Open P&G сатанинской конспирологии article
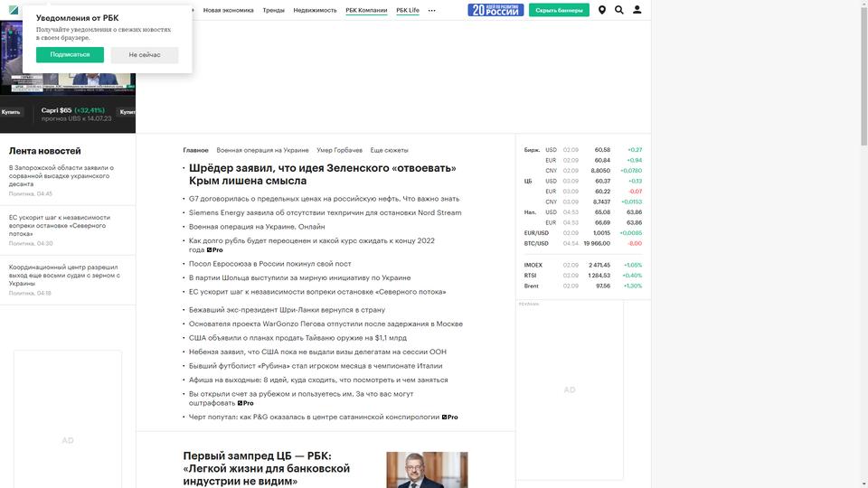The image size is (868, 488). 324,418
